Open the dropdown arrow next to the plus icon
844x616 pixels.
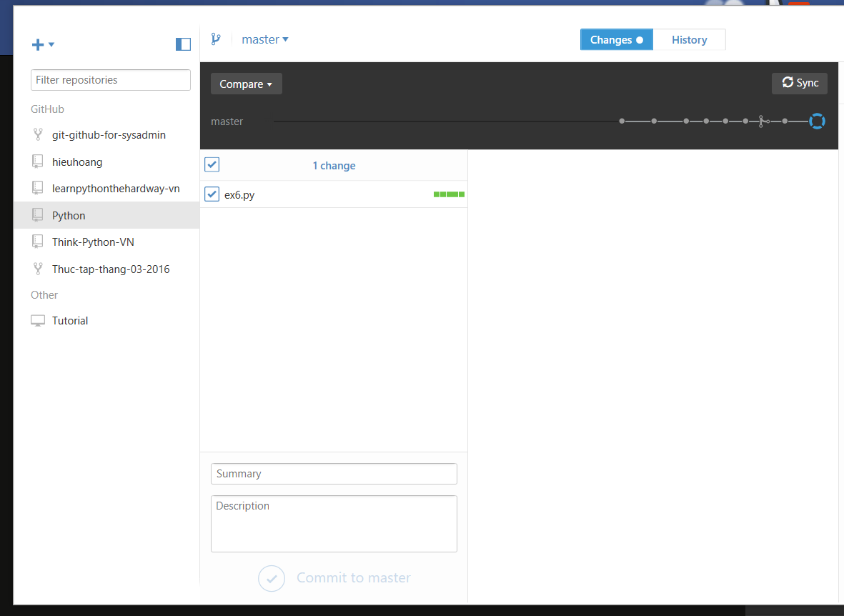click(49, 45)
